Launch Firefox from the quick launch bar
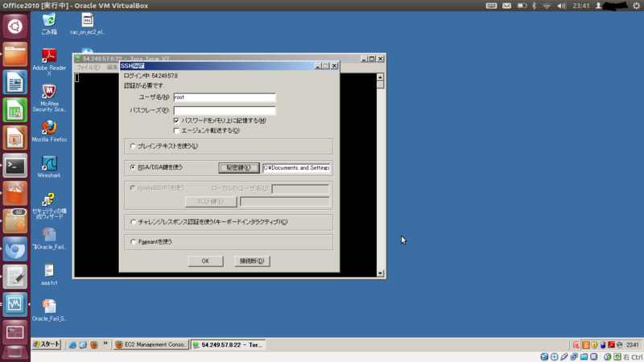Screen dimensions: 644x362 (x=94, y=345)
